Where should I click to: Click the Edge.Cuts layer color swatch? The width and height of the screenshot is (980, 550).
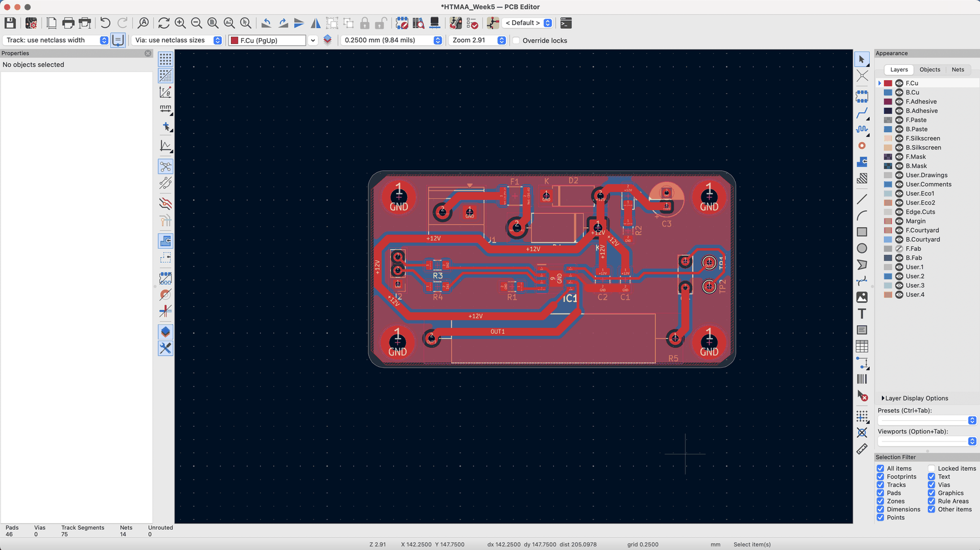point(888,212)
